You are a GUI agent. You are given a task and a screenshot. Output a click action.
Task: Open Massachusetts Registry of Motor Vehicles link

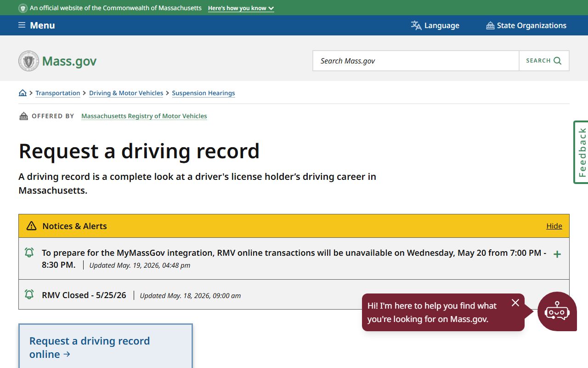[144, 116]
